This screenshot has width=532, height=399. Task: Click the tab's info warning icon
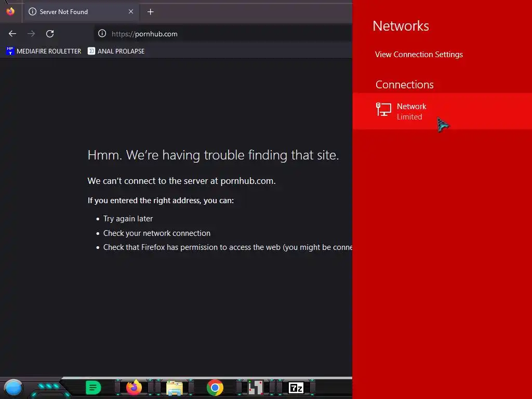[33, 11]
